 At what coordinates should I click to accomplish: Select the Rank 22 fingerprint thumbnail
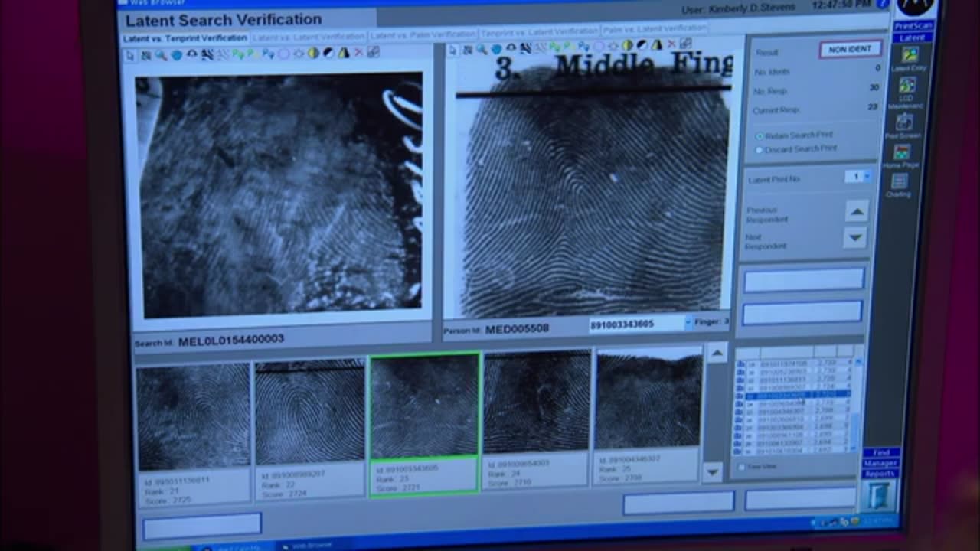(x=309, y=429)
